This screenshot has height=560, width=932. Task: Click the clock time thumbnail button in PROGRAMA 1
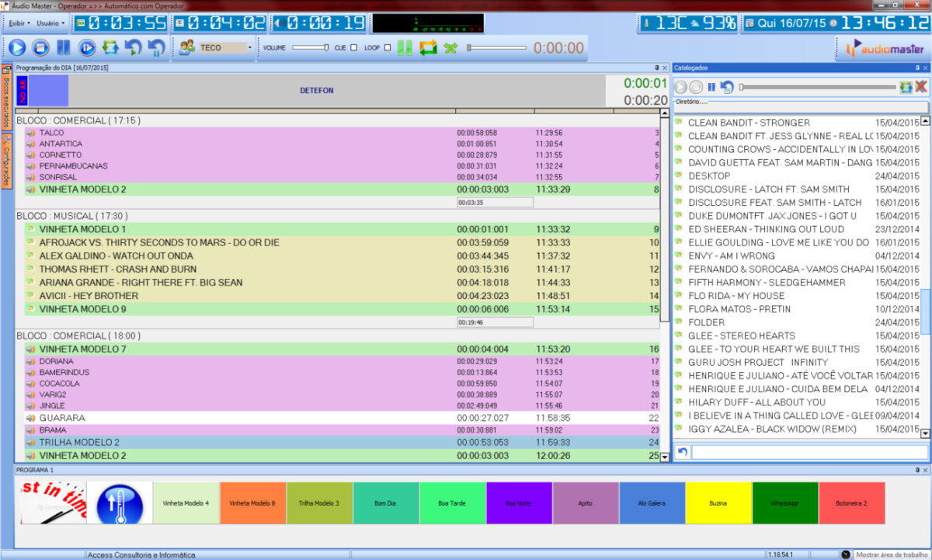pyautogui.click(x=53, y=503)
